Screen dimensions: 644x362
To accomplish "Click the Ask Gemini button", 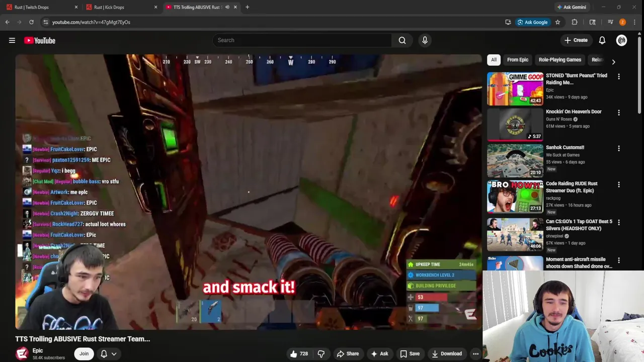I will (571, 7).
